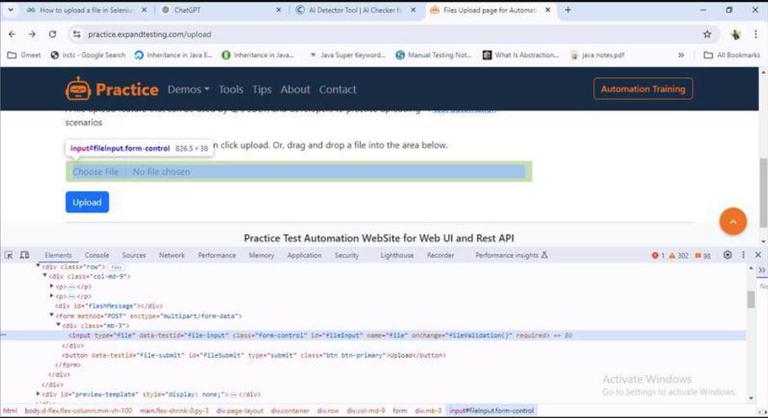Open the About nav item

(x=295, y=89)
